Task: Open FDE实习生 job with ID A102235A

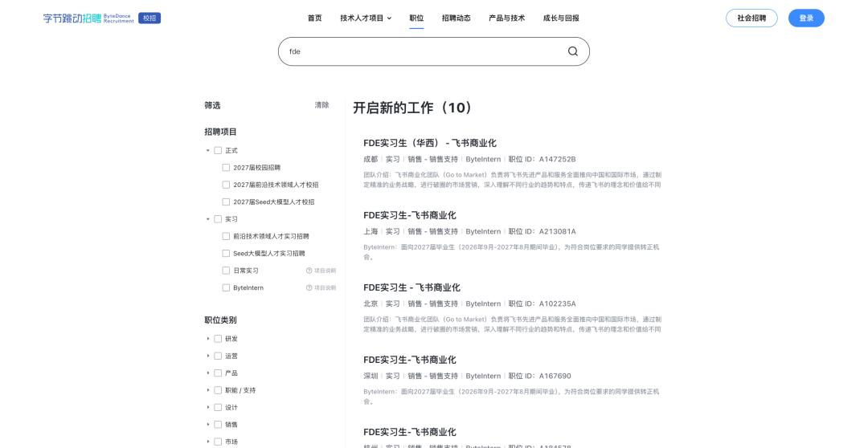Action: point(411,287)
